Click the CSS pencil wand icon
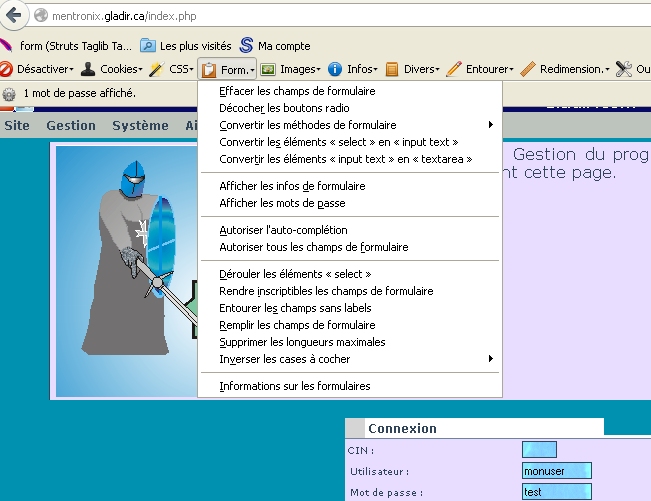The height and width of the screenshot is (501, 651). (x=157, y=69)
